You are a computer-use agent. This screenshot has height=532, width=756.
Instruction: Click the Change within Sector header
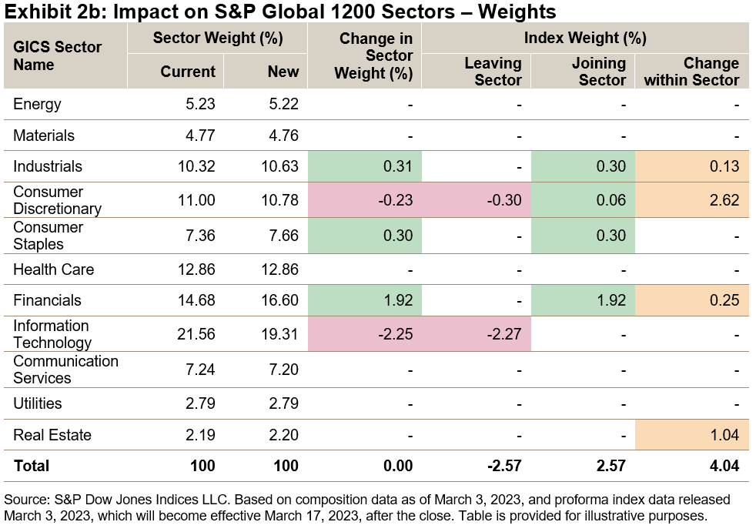[691, 72]
